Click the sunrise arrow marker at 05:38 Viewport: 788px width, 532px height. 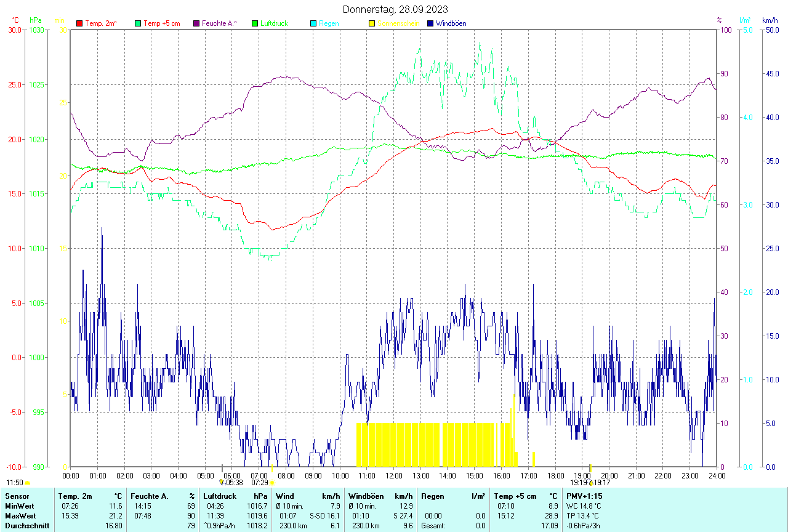point(222,482)
